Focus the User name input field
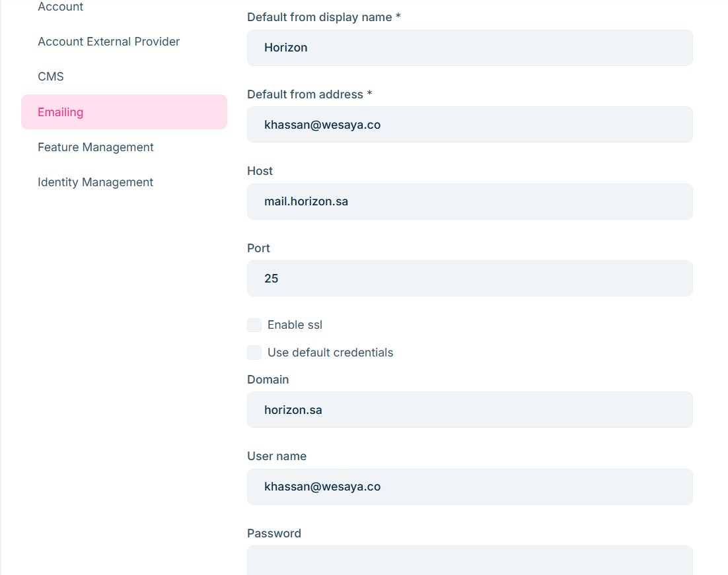Screen dimensions: 728x575 470,487
